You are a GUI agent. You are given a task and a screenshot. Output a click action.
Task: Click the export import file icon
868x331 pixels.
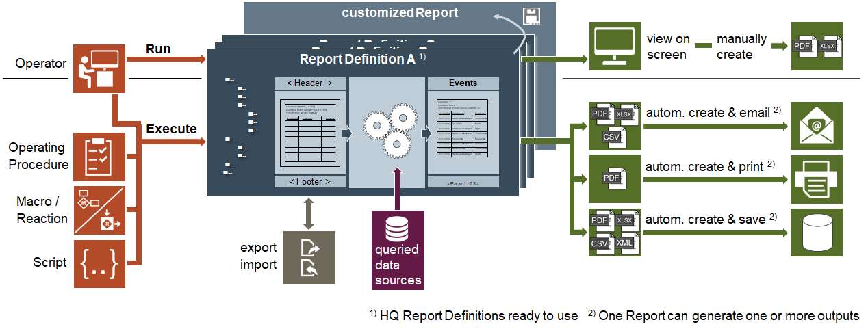[x=309, y=257]
